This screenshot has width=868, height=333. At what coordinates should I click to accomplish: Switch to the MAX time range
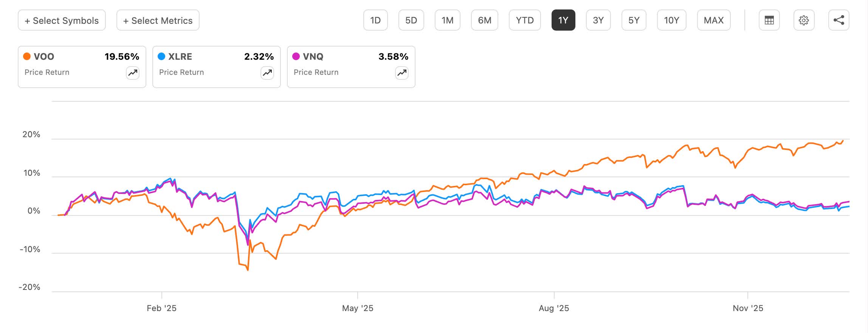click(713, 20)
